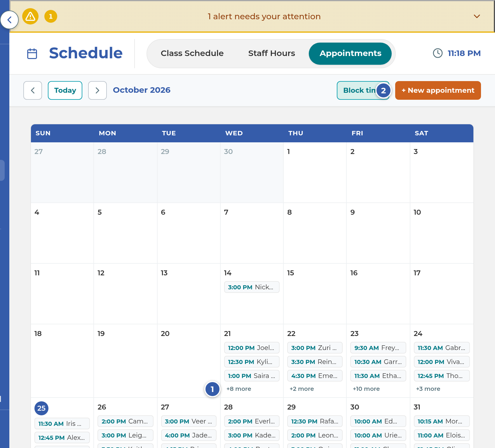
Task: Click the clock icon beside 11:18 PM
Action: click(438, 53)
